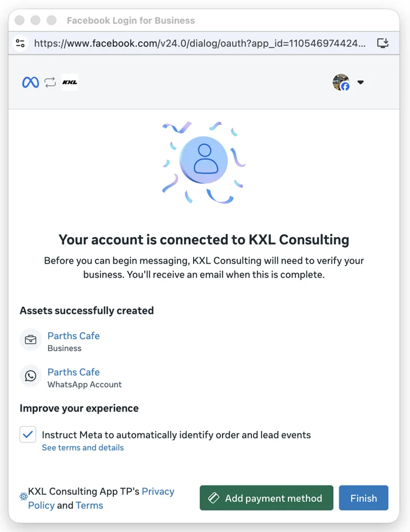Open the site settings icon in address bar
The height and width of the screenshot is (532, 410).
tap(20, 43)
